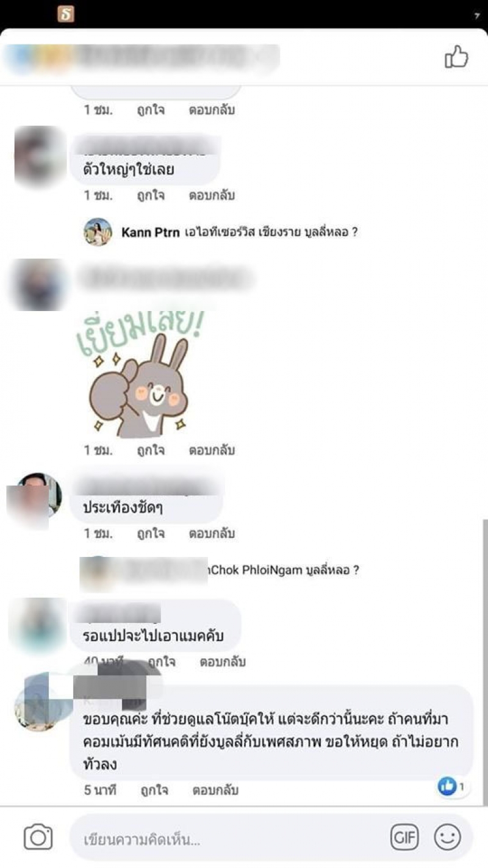The image size is (488, 868).
Task: Reply to the 5 นาที comment
Action: 215,790
